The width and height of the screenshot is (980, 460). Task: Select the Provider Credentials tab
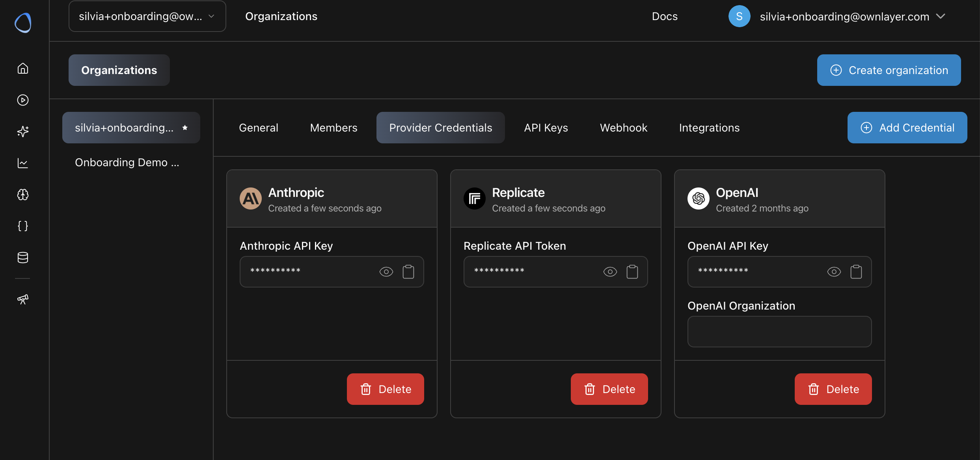[x=441, y=128]
